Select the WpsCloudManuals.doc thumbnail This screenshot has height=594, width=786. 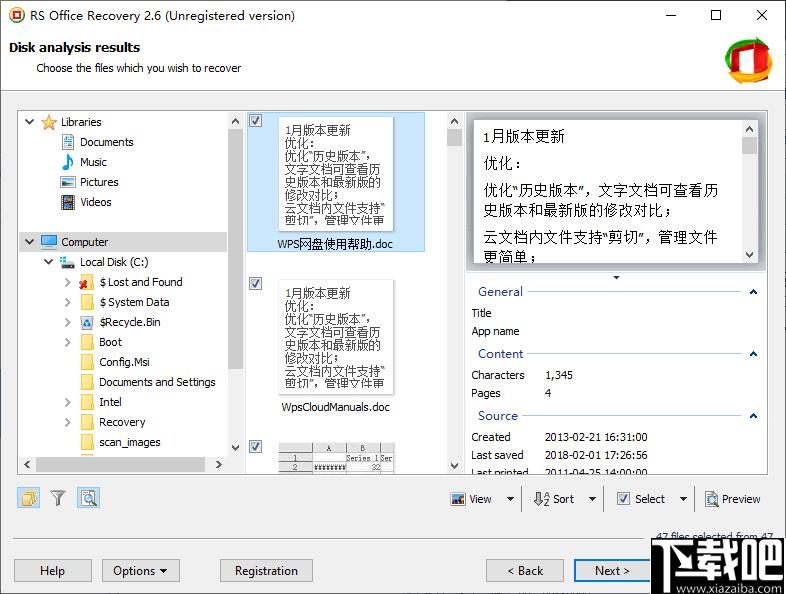335,337
